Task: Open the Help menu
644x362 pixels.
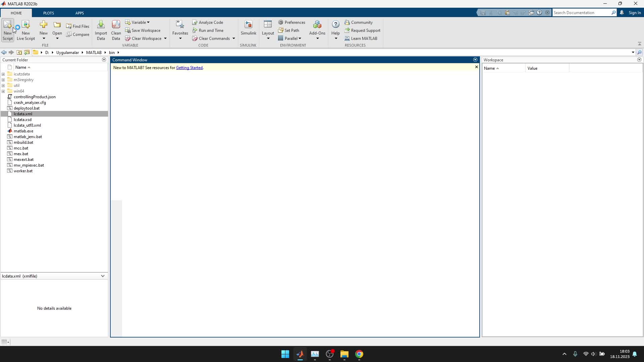Action: pyautogui.click(x=335, y=30)
